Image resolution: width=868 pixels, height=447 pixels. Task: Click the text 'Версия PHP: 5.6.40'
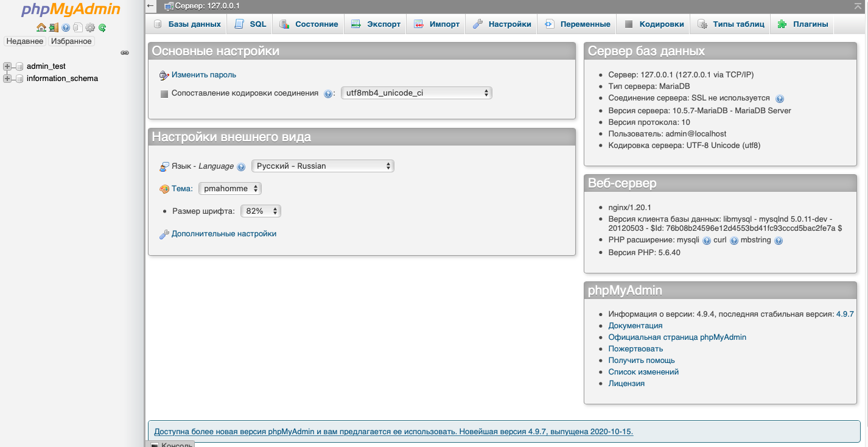pos(644,253)
